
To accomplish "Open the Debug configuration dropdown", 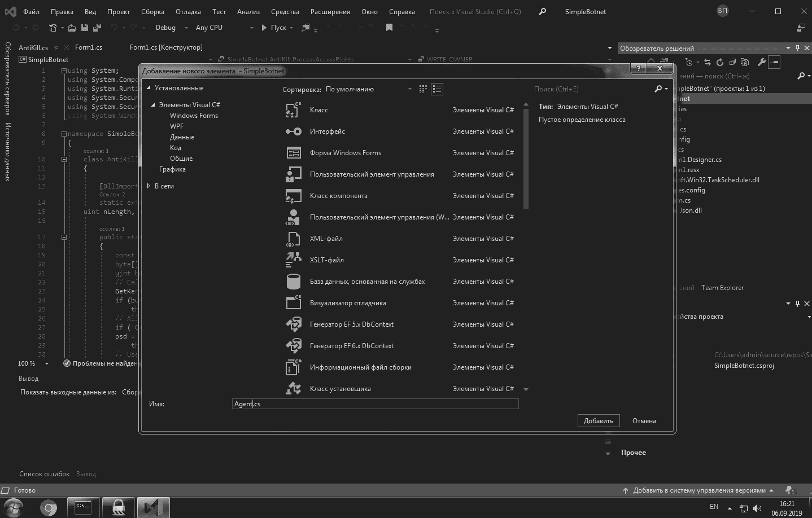I will 172,28.
